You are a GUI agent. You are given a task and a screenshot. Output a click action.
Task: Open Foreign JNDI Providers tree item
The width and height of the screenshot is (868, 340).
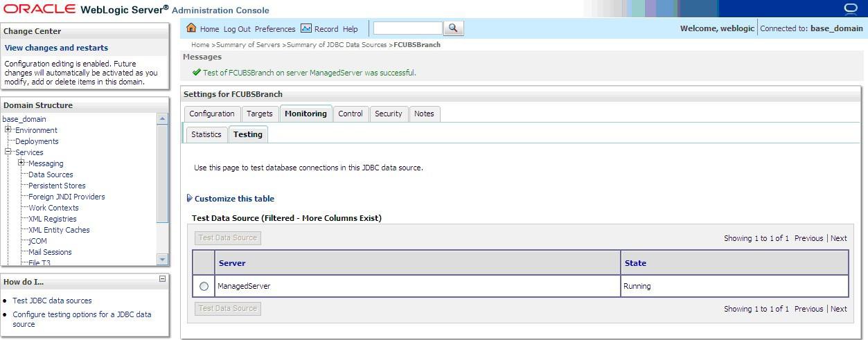pos(67,197)
